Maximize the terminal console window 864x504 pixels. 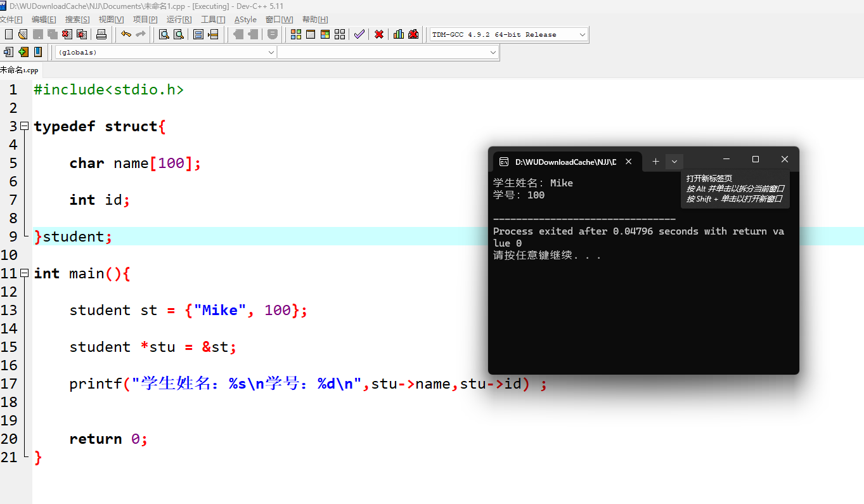(x=756, y=159)
